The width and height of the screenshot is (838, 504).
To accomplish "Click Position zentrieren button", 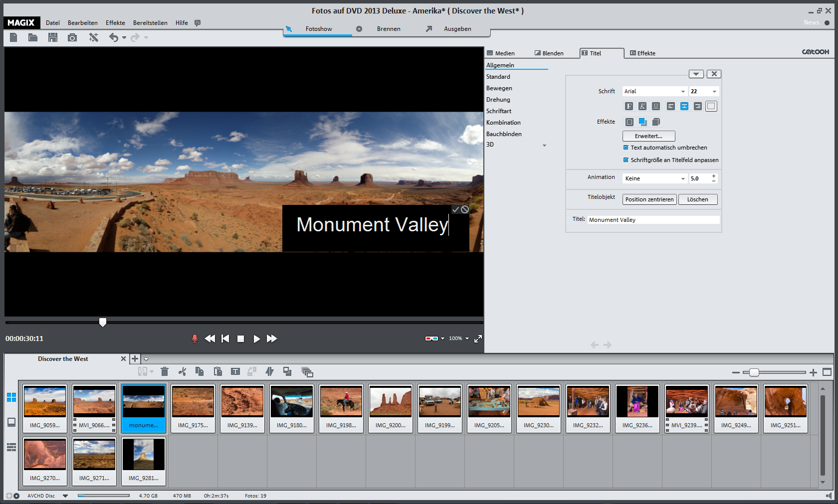I will coord(649,199).
